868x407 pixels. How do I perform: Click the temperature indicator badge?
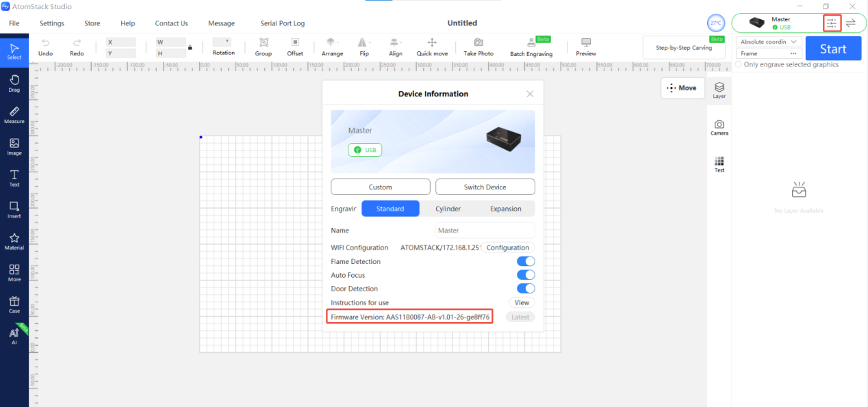click(716, 23)
